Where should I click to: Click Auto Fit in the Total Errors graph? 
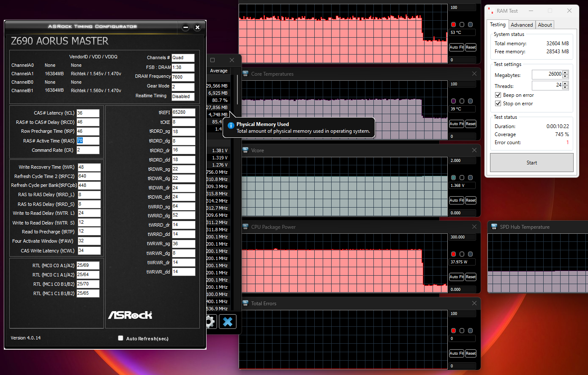pos(456,353)
